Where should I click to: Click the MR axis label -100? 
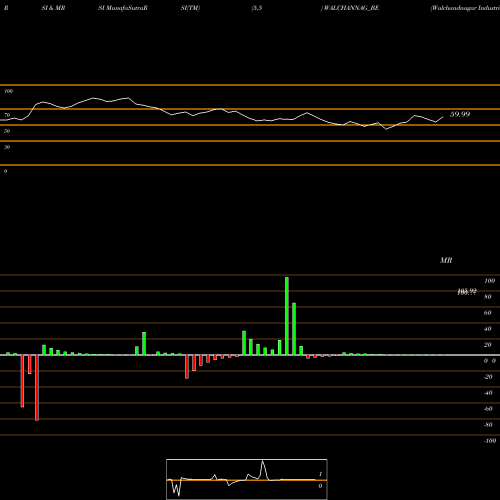[490, 441]
